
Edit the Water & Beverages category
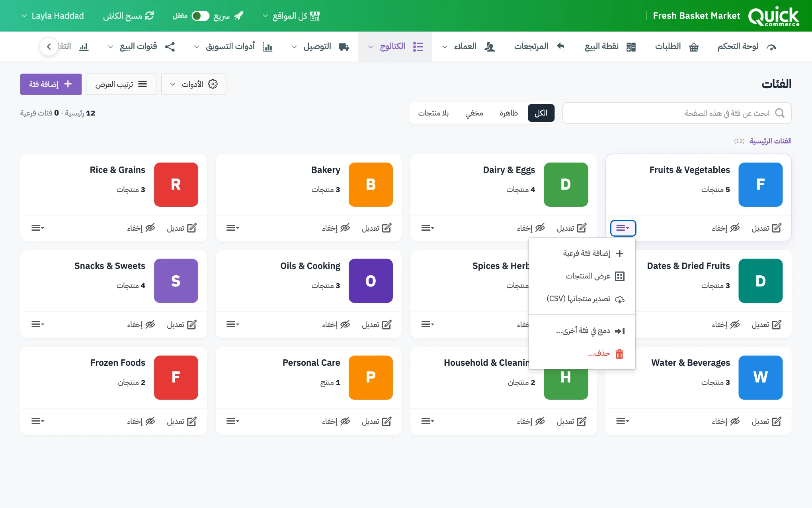(x=766, y=421)
